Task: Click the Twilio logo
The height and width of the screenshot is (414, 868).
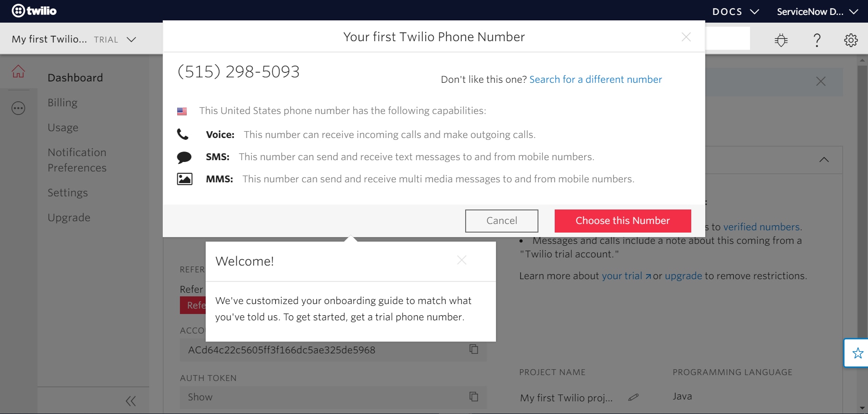Action: [34, 11]
